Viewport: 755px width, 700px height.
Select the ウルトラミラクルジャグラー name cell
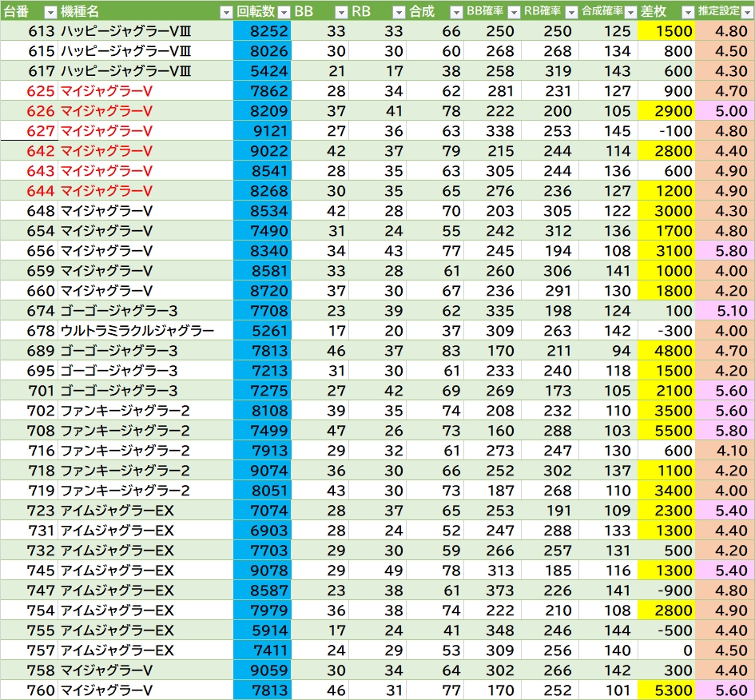[145, 331]
